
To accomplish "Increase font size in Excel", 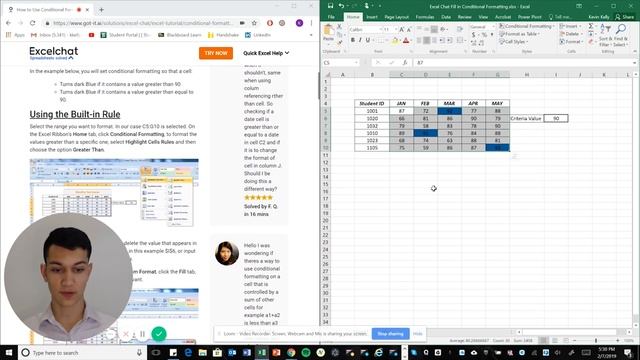I will point(402,29).
